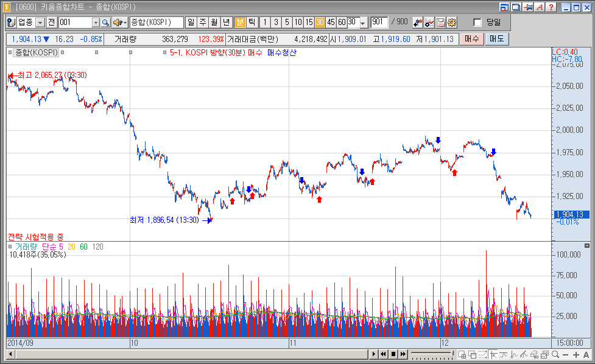The height and width of the screenshot is (364, 595).
Task: Select the 45-minute interval button
Action: tap(331, 23)
